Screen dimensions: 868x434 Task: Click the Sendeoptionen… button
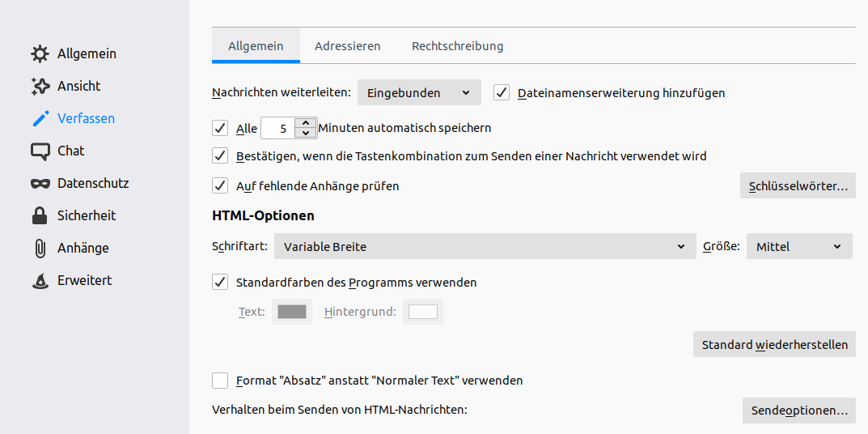tap(798, 410)
